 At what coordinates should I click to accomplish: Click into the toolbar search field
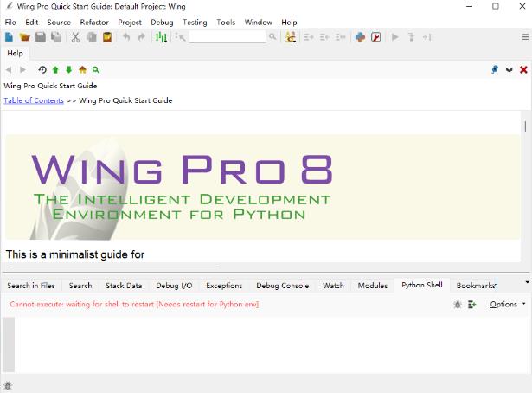[228, 36]
